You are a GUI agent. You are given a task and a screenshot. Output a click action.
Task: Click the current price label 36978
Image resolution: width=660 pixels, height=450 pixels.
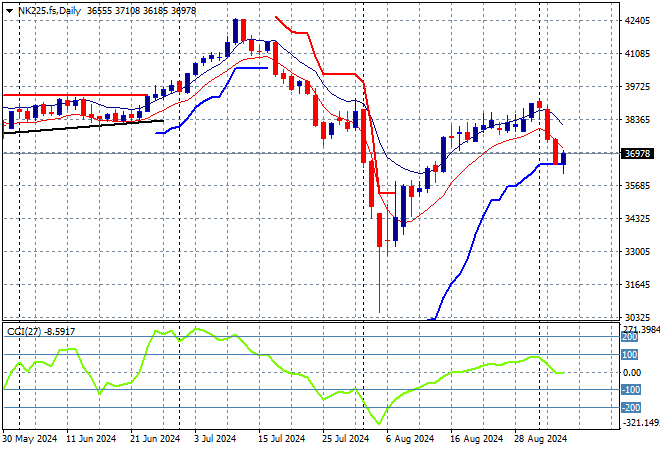pos(637,154)
